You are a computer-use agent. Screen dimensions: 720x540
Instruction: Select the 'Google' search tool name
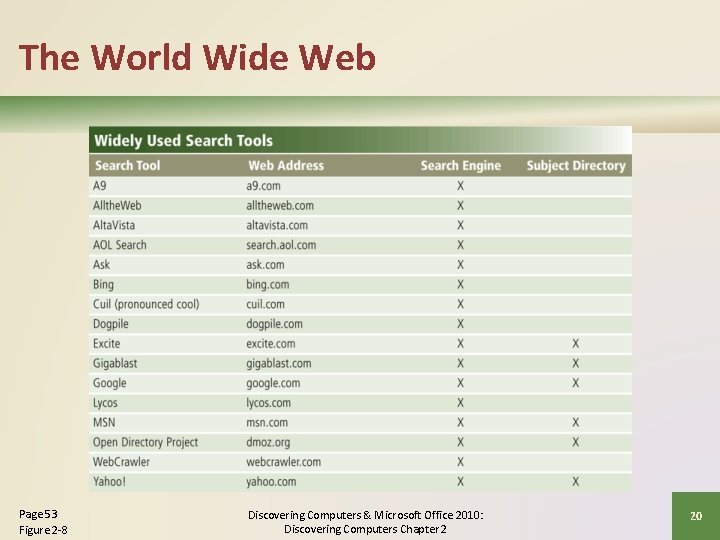(109, 383)
